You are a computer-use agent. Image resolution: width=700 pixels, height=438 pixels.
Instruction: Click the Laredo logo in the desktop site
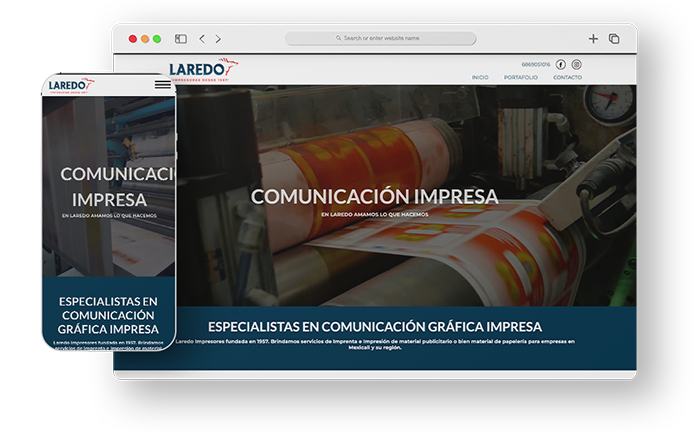tap(199, 69)
